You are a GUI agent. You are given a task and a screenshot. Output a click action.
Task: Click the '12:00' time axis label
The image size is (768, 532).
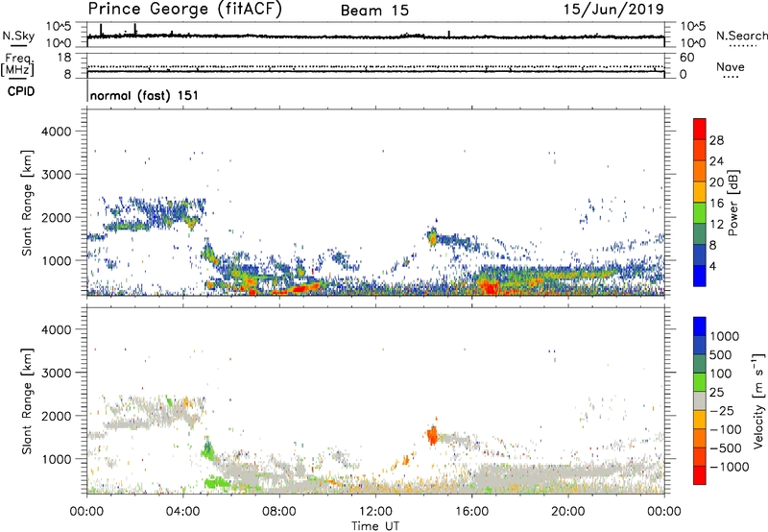pyautogui.click(x=375, y=512)
